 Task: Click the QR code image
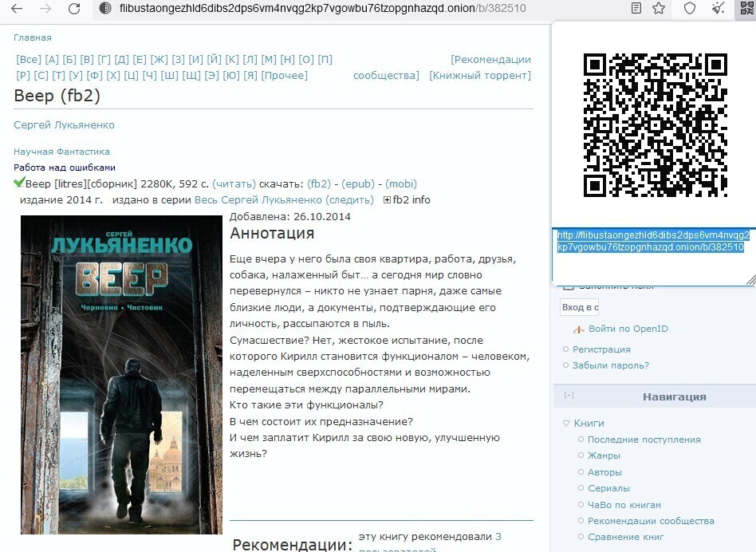pyautogui.click(x=656, y=125)
